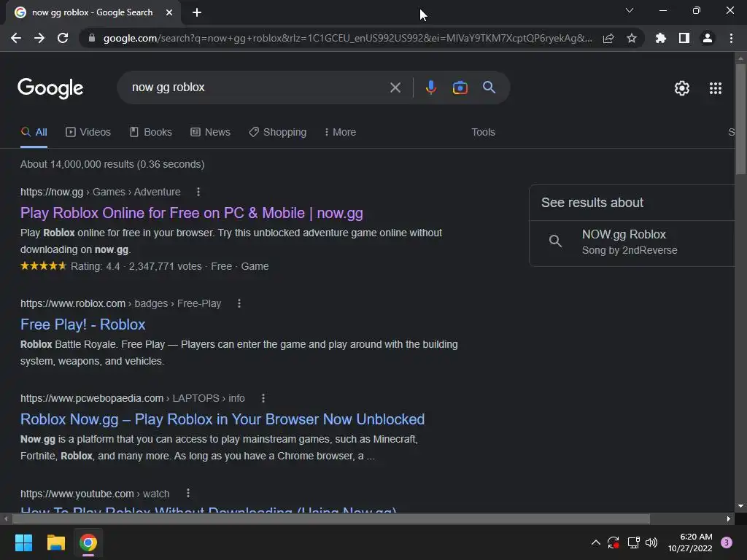
Task: Open the Windows Start menu
Action: coord(23,542)
